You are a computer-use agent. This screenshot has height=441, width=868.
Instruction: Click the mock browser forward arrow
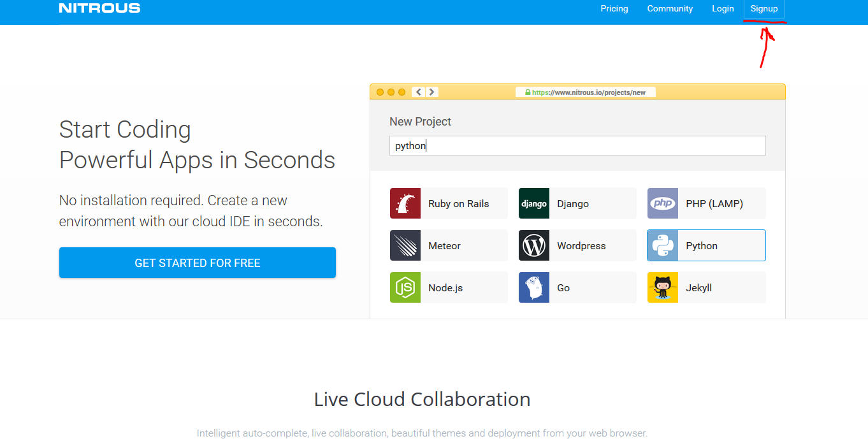click(432, 92)
